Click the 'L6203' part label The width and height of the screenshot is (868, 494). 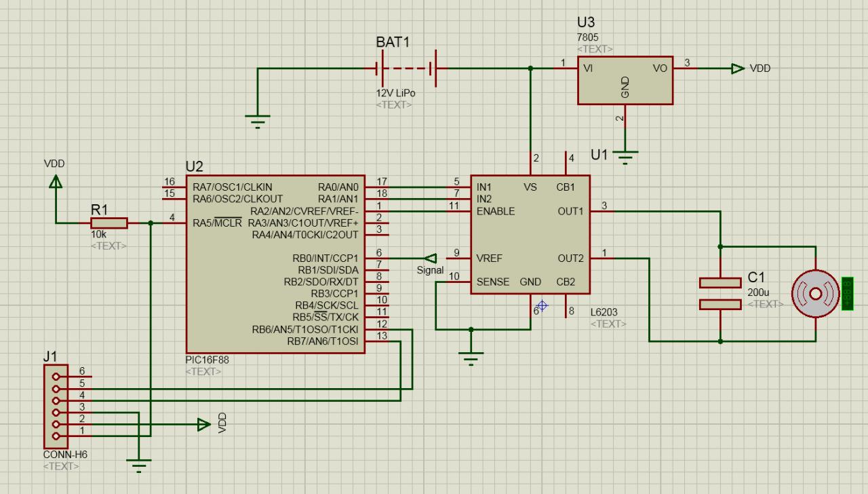[604, 312]
